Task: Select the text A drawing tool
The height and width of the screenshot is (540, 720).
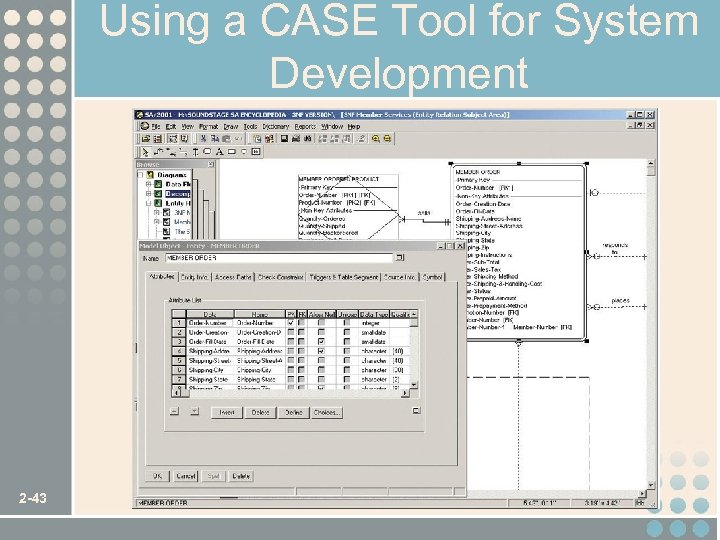Action: click(219, 152)
